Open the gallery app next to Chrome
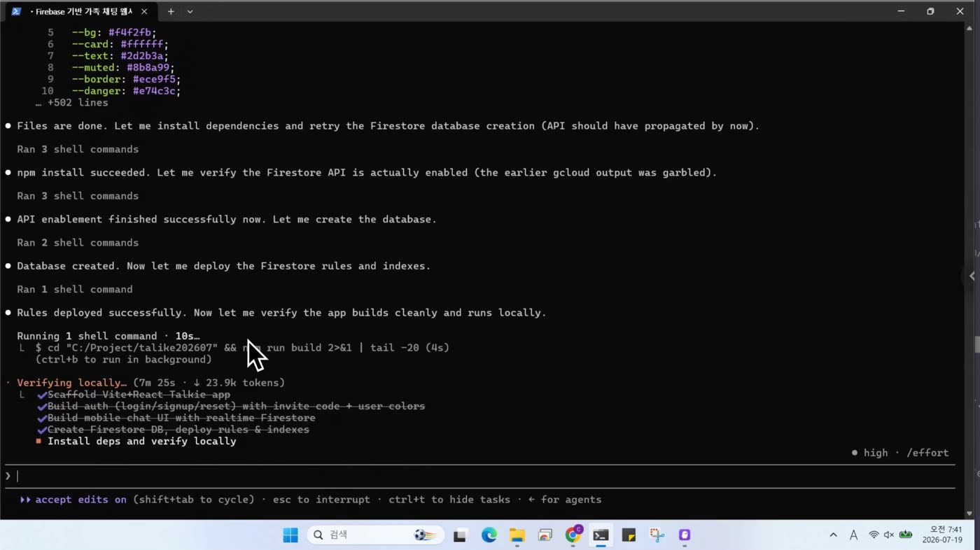Viewport: 980px width, 550px height. pyautogui.click(x=545, y=535)
